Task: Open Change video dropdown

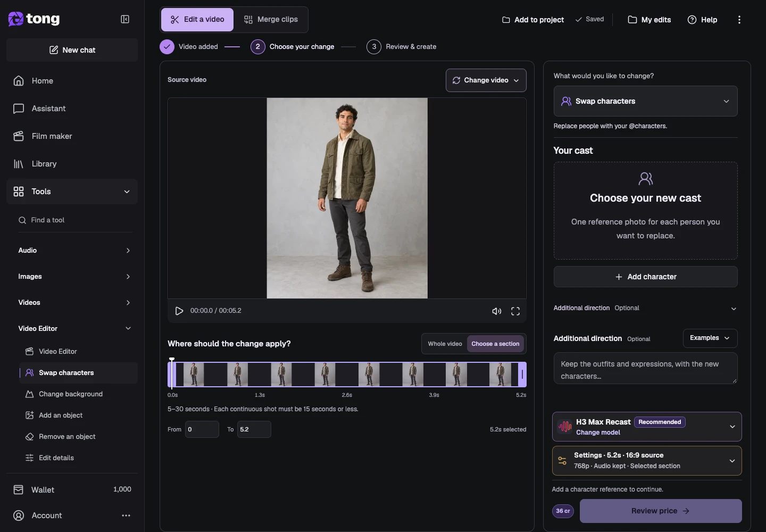Action: click(486, 80)
